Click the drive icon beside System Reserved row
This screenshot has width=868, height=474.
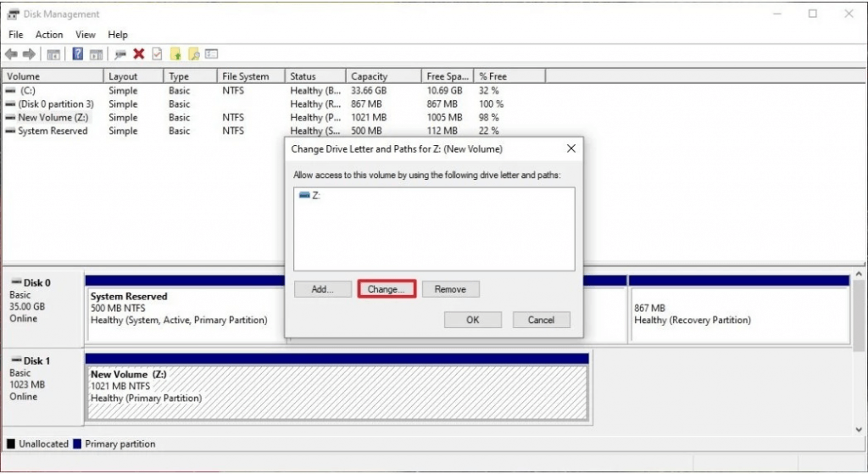[10, 131]
